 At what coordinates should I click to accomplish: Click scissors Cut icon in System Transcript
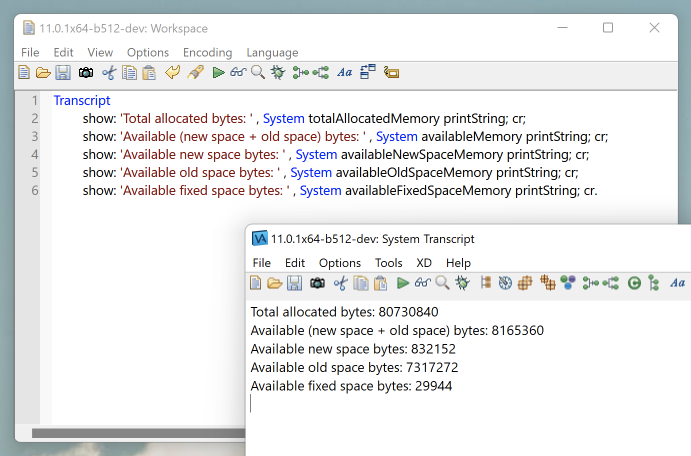(340, 283)
